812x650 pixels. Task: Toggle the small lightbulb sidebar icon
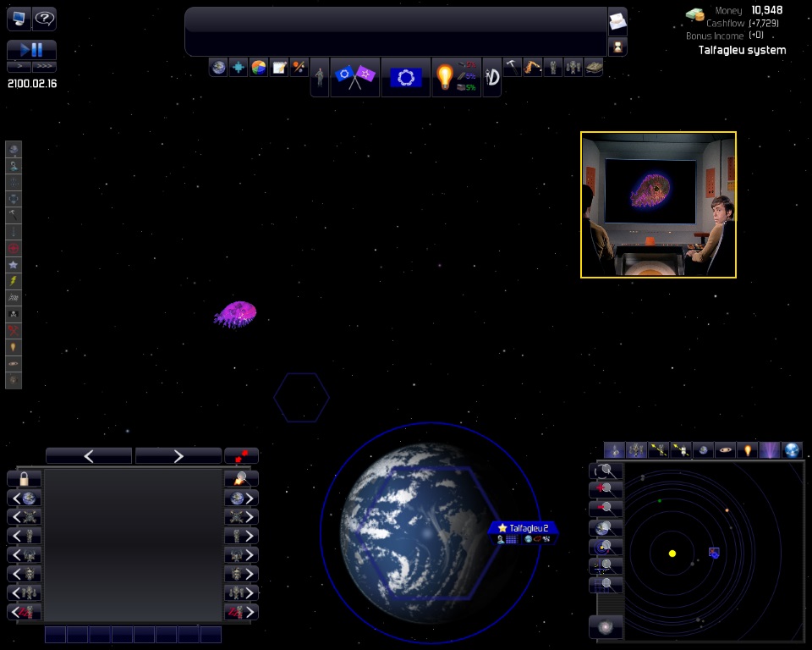(x=14, y=347)
